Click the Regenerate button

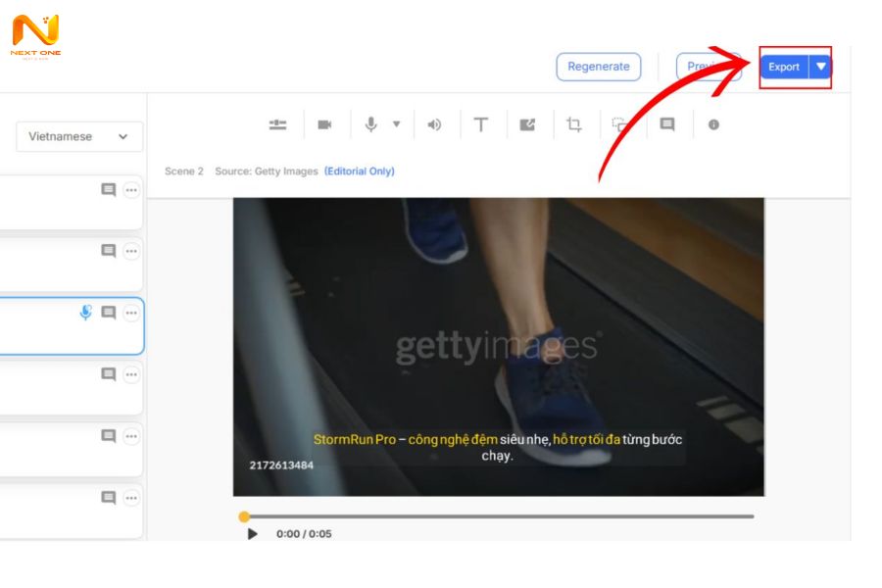[x=599, y=67]
